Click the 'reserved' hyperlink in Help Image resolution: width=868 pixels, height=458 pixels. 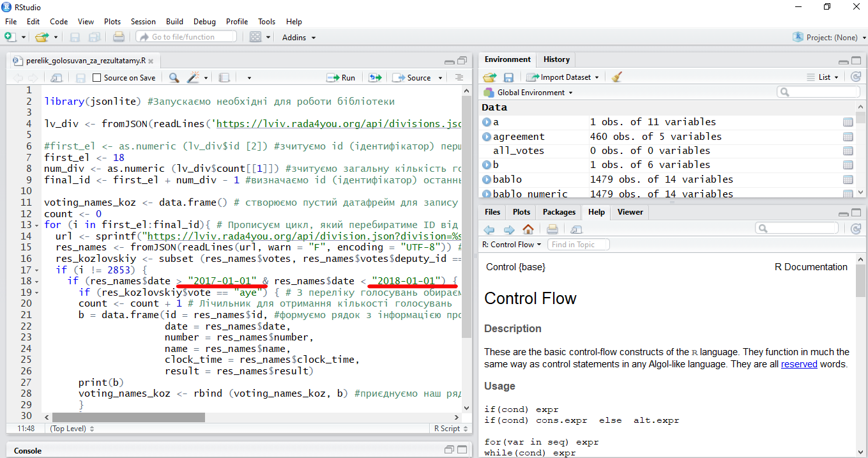tap(799, 364)
